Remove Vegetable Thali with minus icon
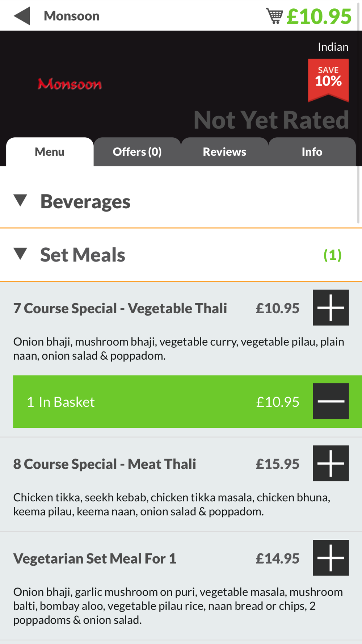This screenshot has height=644, width=362. point(331,401)
